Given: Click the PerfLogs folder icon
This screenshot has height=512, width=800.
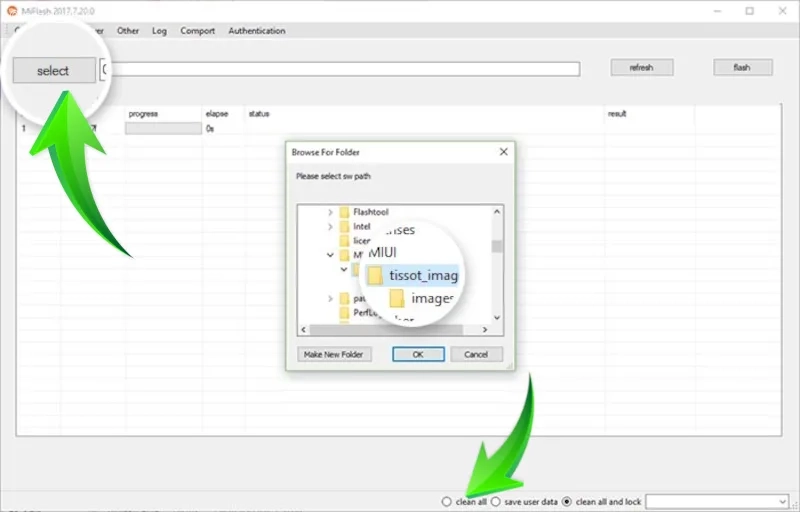Looking at the screenshot, I should click(345, 313).
